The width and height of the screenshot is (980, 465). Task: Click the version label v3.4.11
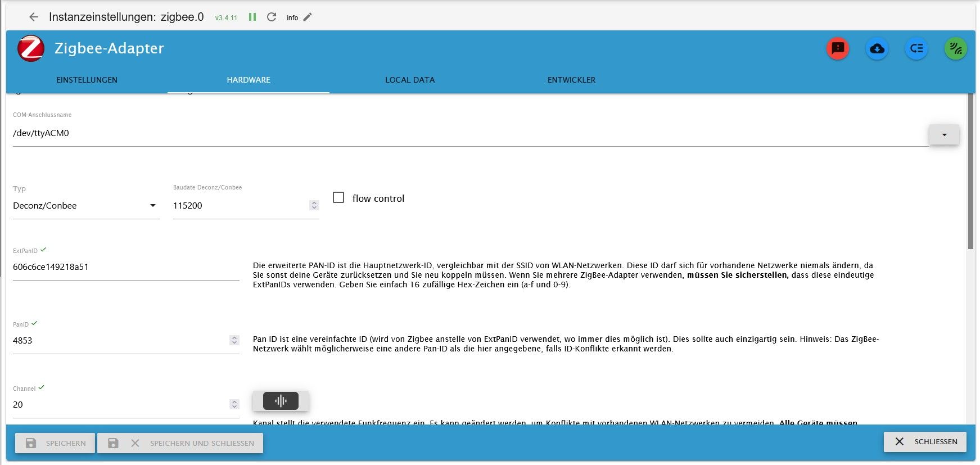pyautogui.click(x=226, y=18)
